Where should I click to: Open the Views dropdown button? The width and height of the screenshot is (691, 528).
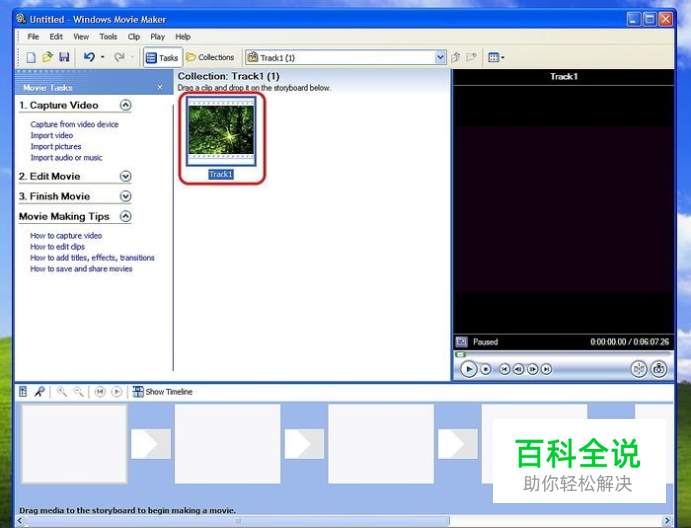click(x=496, y=57)
